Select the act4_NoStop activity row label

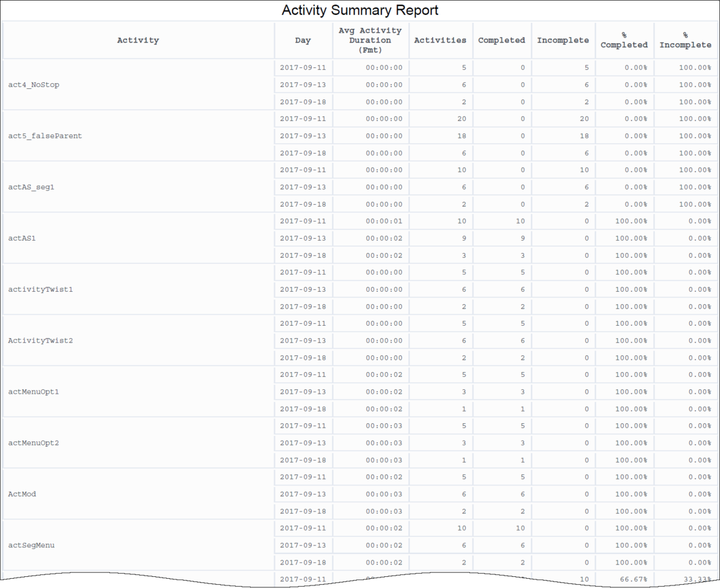[x=34, y=85]
